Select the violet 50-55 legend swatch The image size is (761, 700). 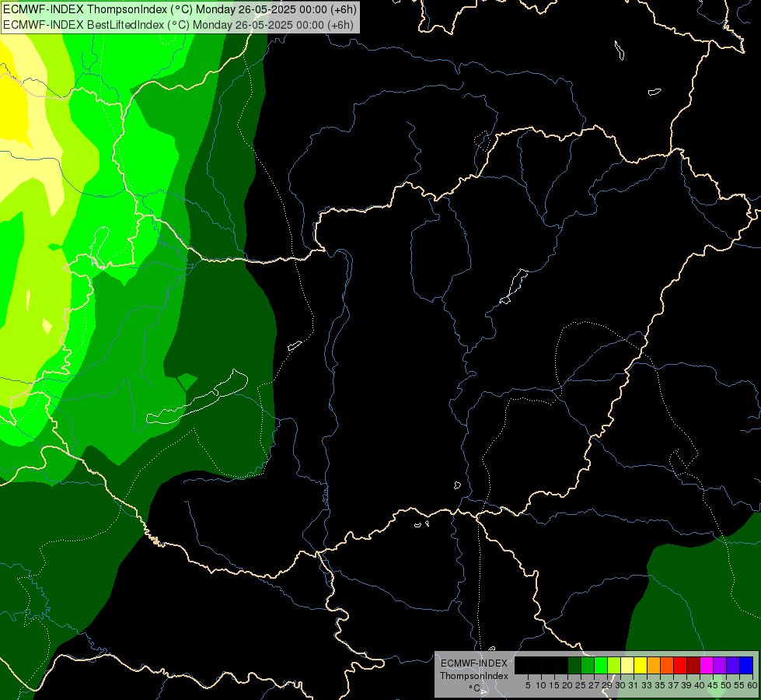click(x=733, y=665)
